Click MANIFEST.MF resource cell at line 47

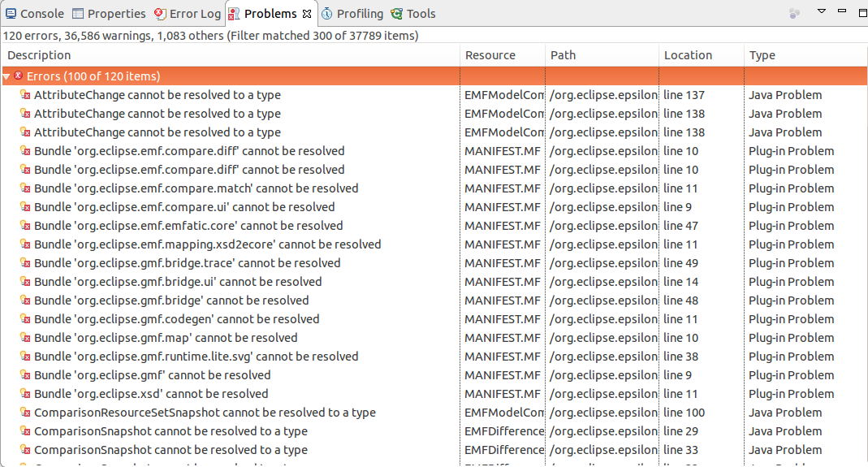[x=502, y=226]
